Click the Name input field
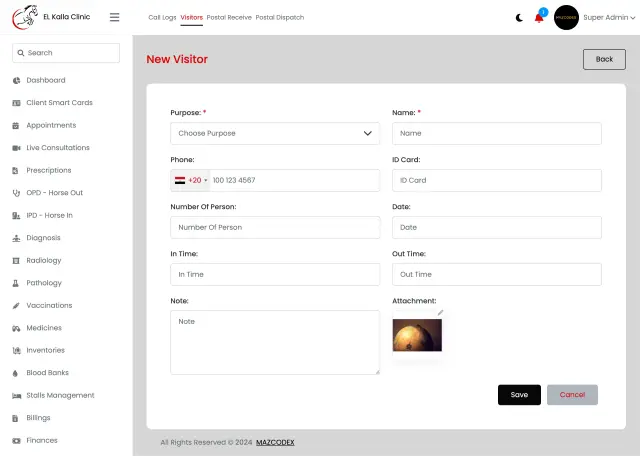 497,133
